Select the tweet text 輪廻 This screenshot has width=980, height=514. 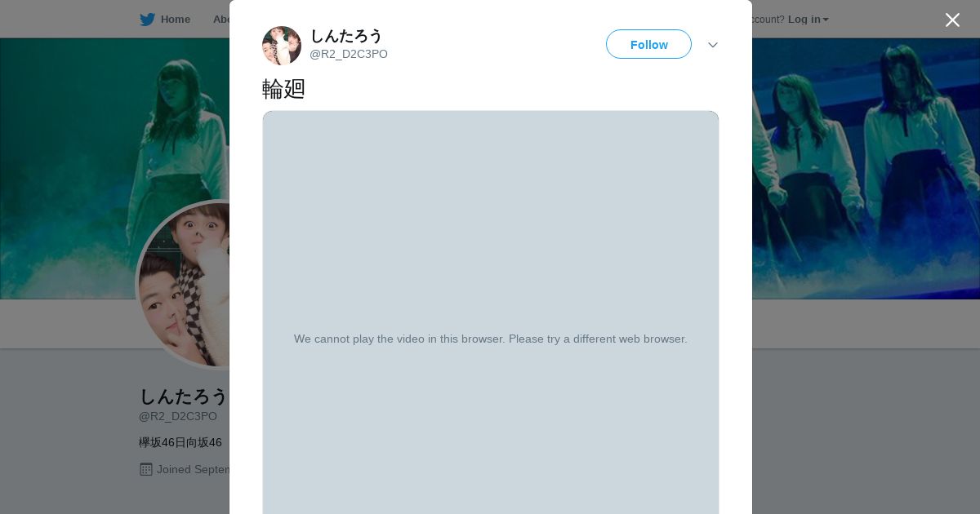click(x=283, y=88)
